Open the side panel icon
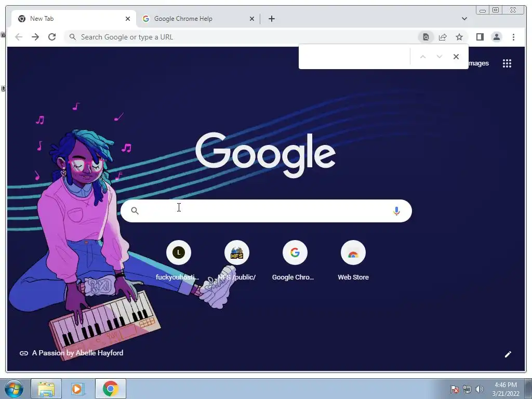Image resolution: width=532 pixels, height=399 pixels. 480,37
